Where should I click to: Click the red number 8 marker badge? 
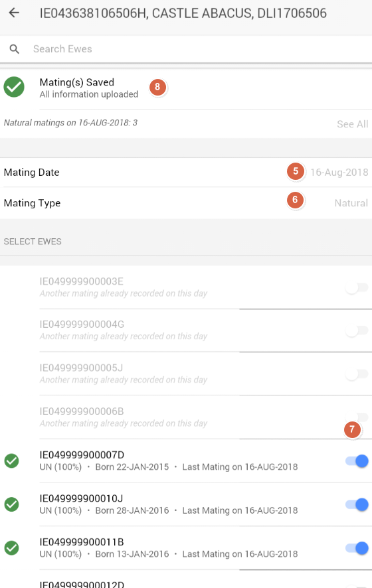(x=157, y=87)
